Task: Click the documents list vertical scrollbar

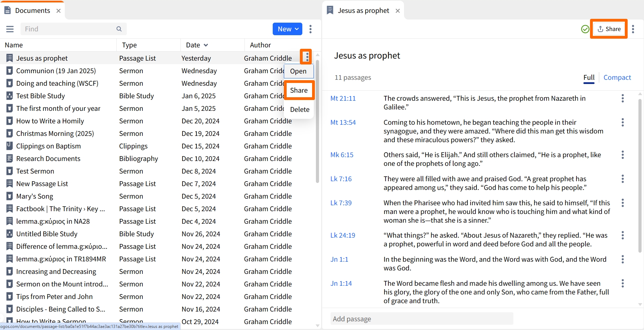Action: pos(317,122)
